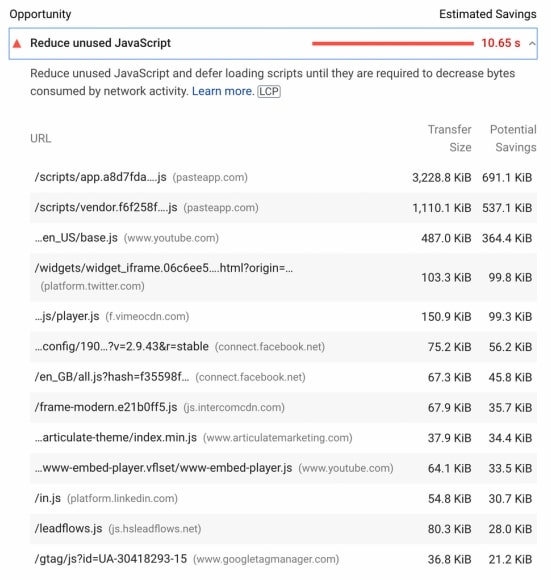Click the (js.hsleadflows.net) domain label
This screenshot has height=580, width=551.
pos(155,529)
